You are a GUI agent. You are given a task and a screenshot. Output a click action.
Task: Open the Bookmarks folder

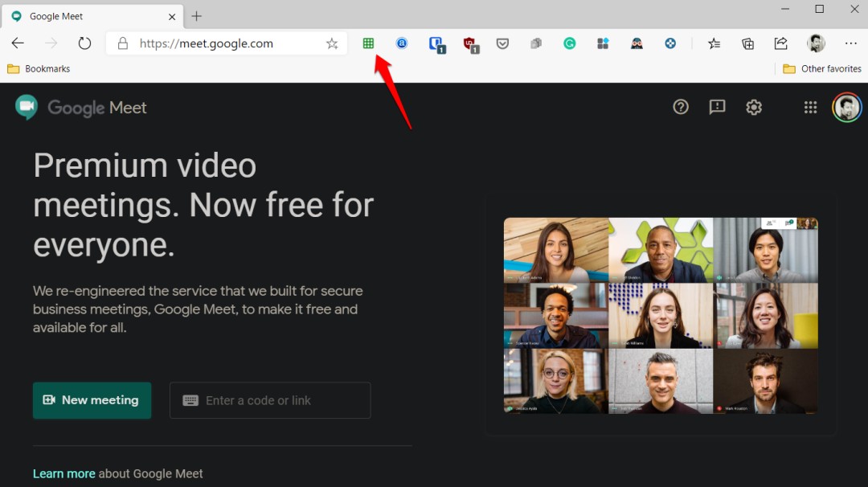tap(39, 68)
